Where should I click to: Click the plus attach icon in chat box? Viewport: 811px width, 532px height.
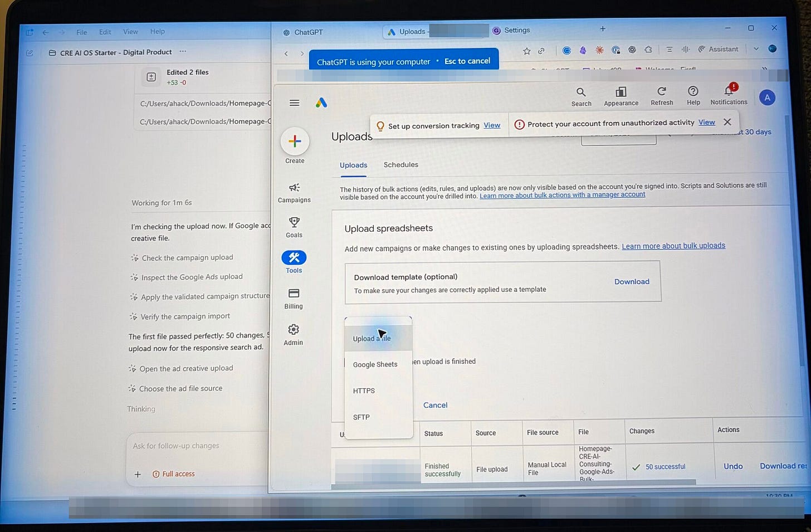click(x=138, y=474)
